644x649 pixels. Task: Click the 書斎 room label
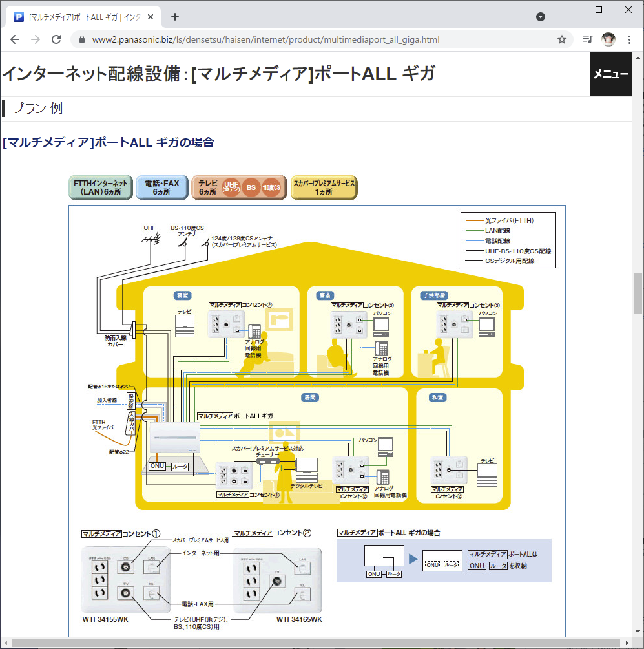point(326,295)
